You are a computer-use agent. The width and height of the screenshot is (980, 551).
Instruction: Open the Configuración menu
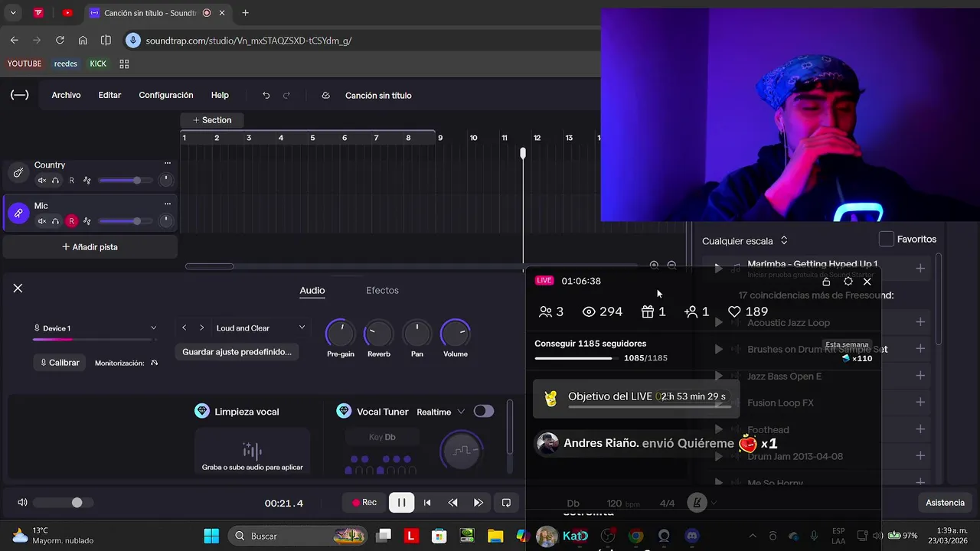(166, 95)
